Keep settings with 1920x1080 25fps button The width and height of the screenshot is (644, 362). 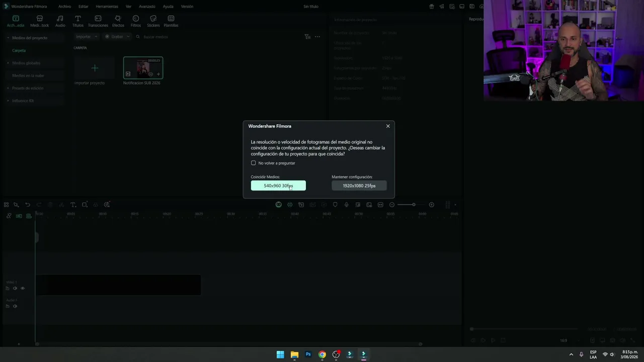click(359, 186)
